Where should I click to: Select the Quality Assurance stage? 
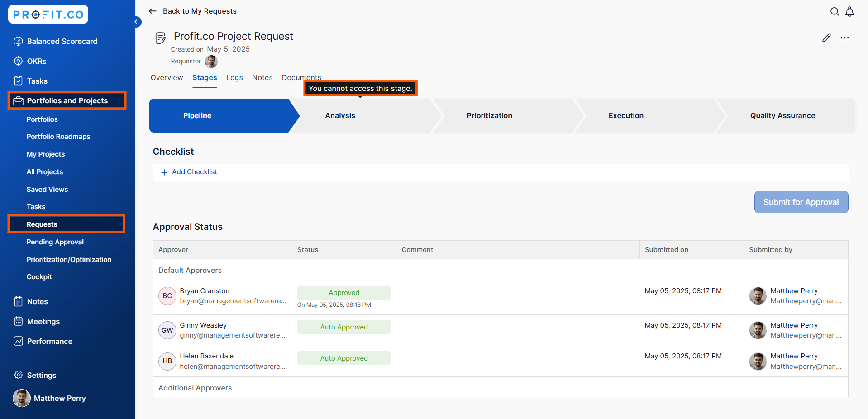(787, 115)
